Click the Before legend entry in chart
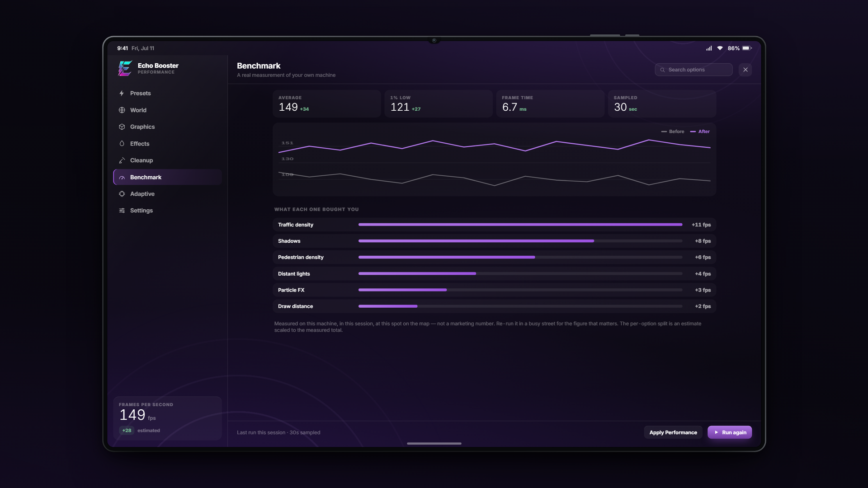The height and width of the screenshot is (488, 868). click(673, 131)
